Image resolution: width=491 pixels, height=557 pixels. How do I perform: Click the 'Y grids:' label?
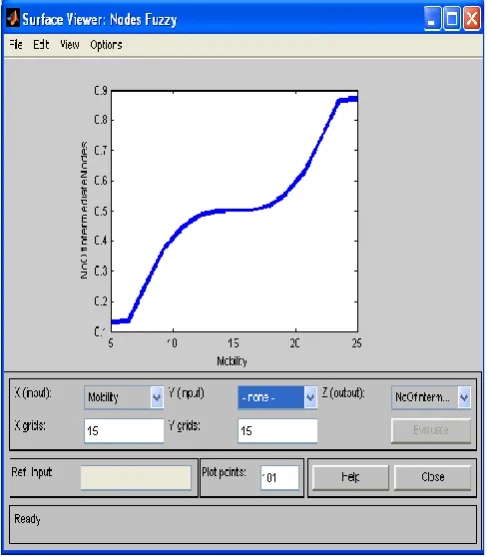[x=184, y=425]
